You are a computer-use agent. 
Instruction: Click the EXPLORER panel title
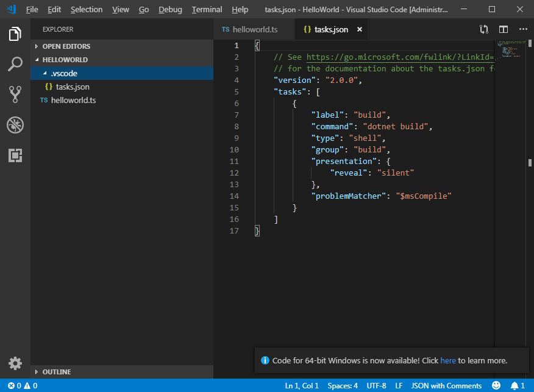58,29
